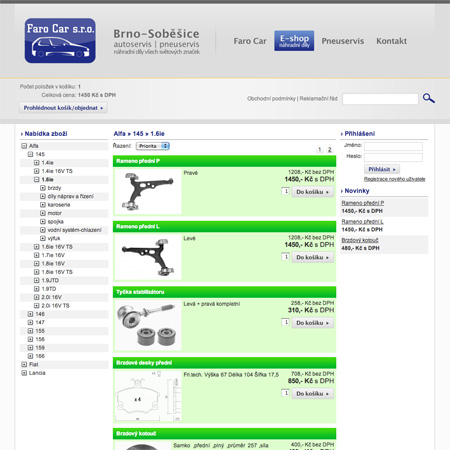
Task: Click the Přihlásit button
Action: click(382, 169)
